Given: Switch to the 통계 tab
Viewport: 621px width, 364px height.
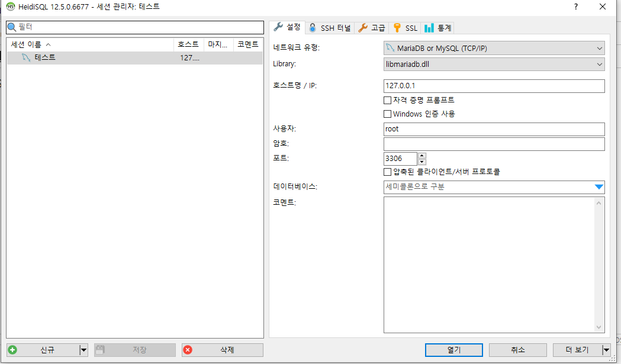Looking at the screenshot, I should pyautogui.click(x=437, y=28).
